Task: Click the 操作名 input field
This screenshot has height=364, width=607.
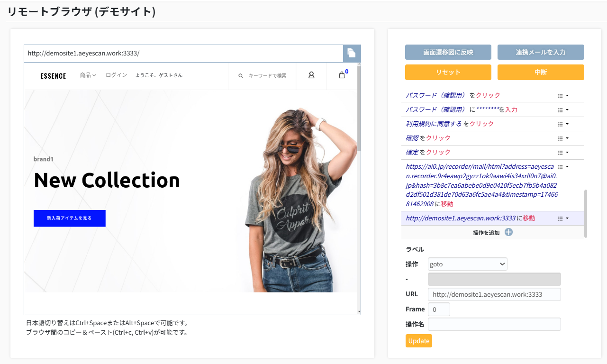Action: click(x=494, y=324)
